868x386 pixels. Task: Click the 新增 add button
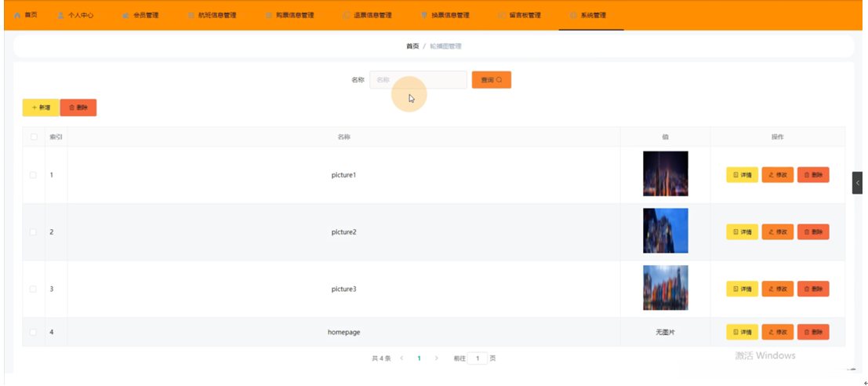click(41, 107)
